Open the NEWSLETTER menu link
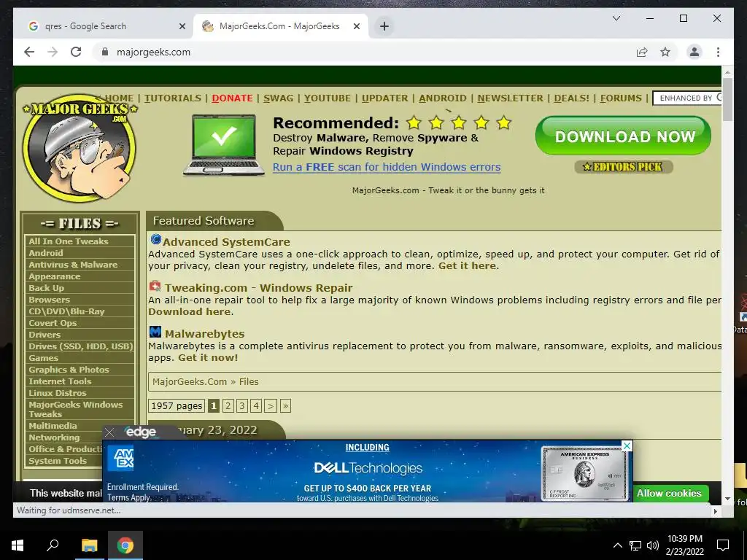The width and height of the screenshot is (747, 560). tap(510, 98)
